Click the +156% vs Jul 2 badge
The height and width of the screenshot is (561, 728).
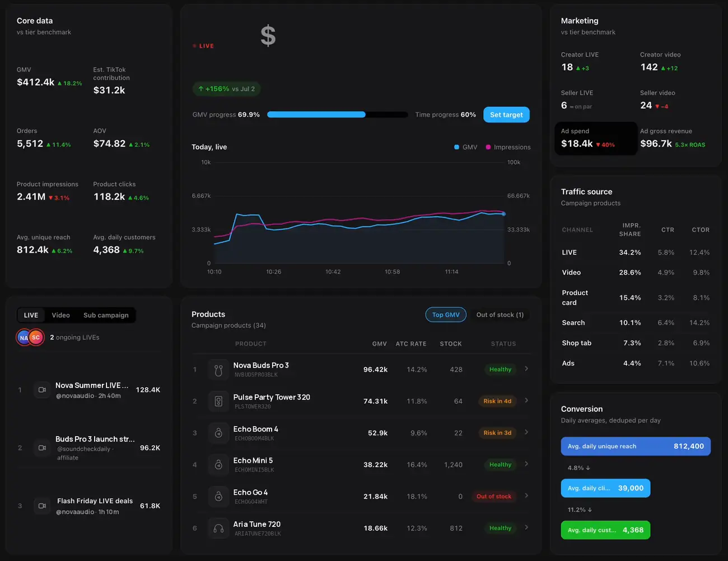[x=227, y=89]
